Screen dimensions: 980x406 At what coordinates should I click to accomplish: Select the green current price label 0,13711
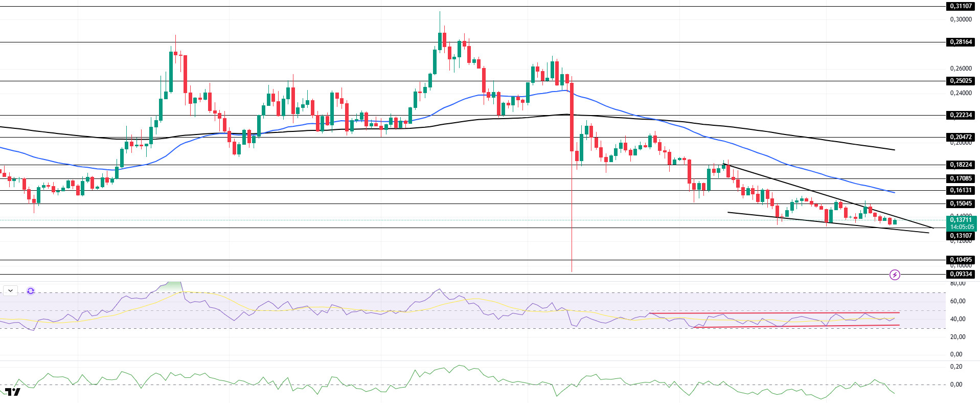coord(961,220)
